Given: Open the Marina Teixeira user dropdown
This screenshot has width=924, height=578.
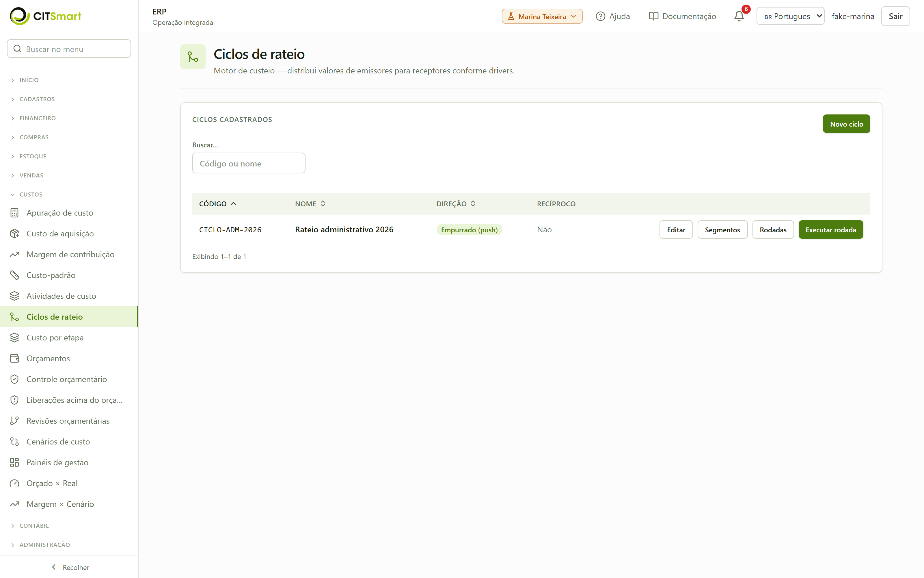Looking at the screenshot, I should (x=542, y=16).
